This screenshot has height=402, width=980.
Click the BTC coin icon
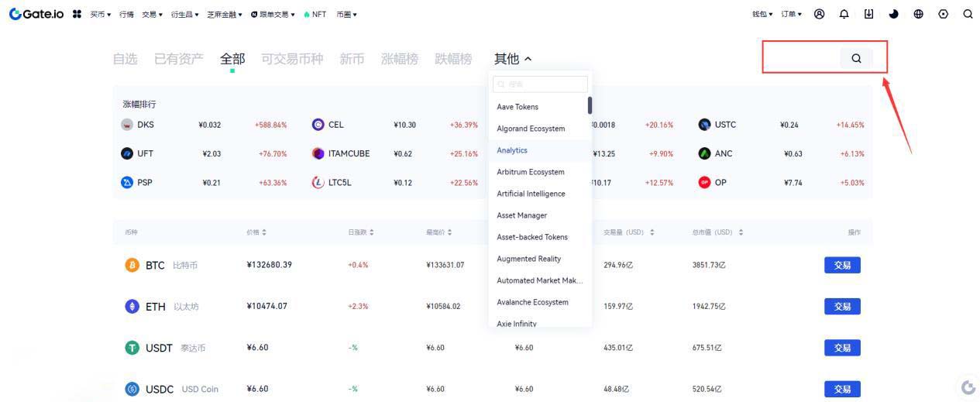click(x=132, y=265)
